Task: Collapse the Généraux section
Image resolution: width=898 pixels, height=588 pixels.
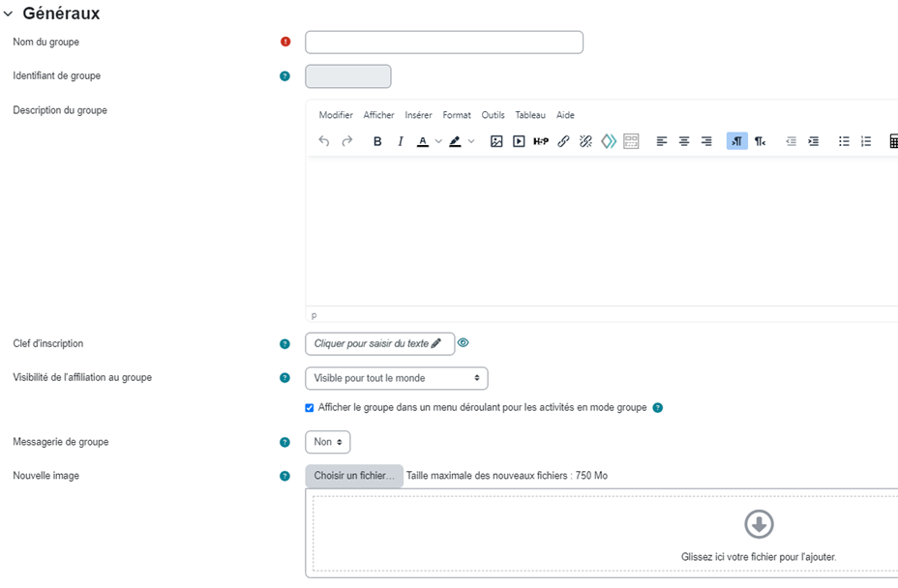Action: 8,14
